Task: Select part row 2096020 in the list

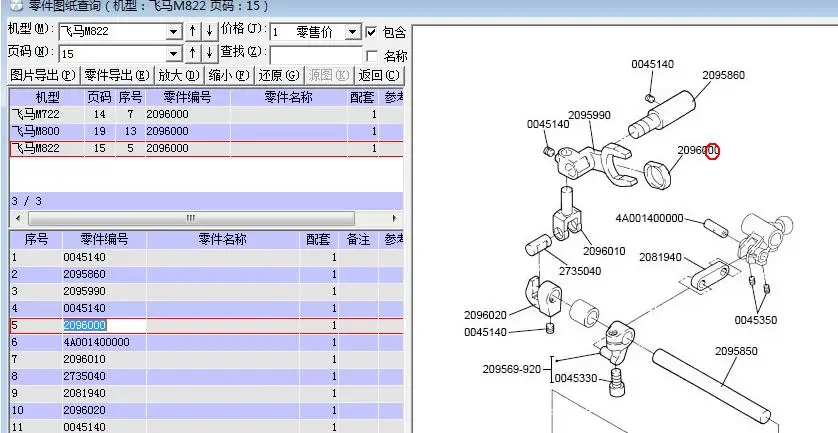Action: (x=206, y=411)
